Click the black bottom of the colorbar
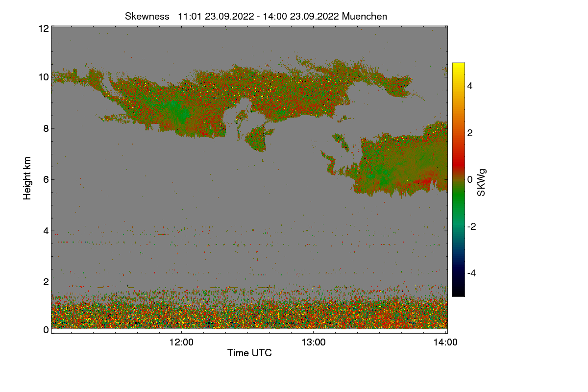The image size is (588, 392). pyautogui.click(x=458, y=293)
